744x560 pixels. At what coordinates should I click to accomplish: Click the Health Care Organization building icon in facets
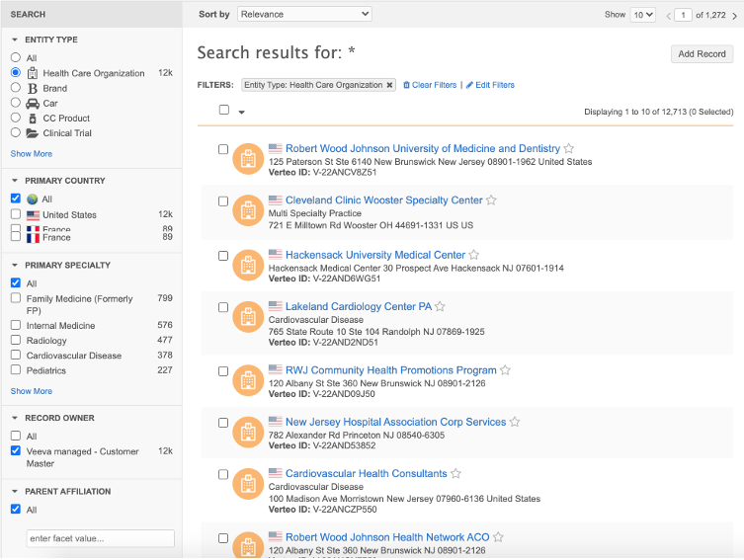pyautogui.click(x=33, y=73)
